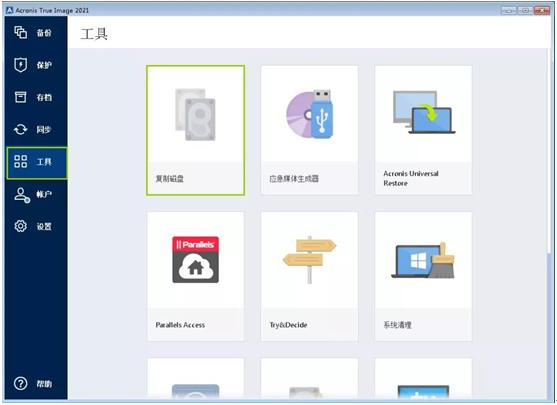Image resolution: width=557 pixels, height=405 pixels.
Task: Close the Acronis True Image window
Action: (x=542, y=10)
